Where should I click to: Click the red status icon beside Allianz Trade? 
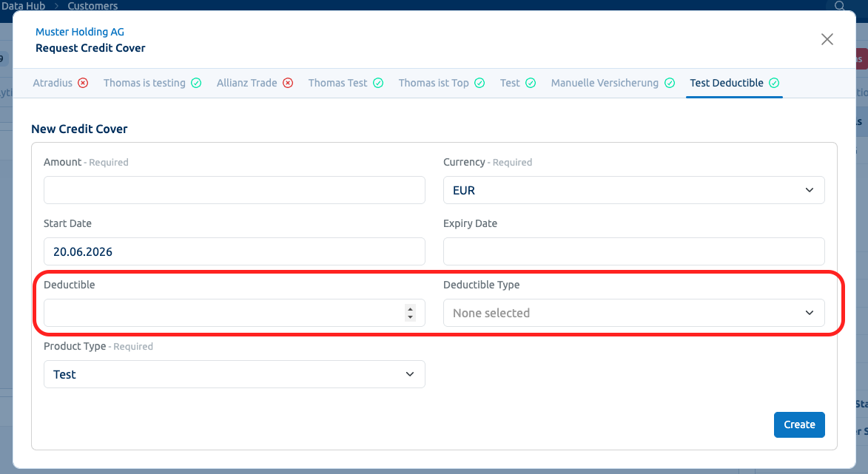(x=288, y=83)
